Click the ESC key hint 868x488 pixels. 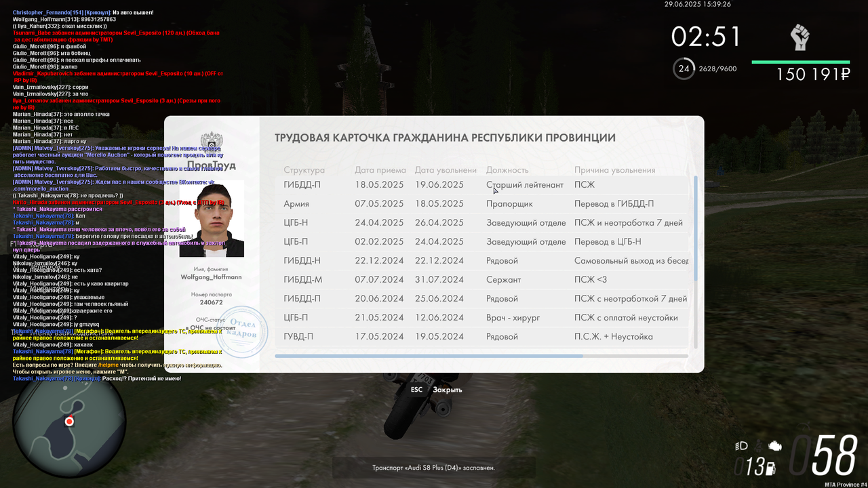[416, 390]
